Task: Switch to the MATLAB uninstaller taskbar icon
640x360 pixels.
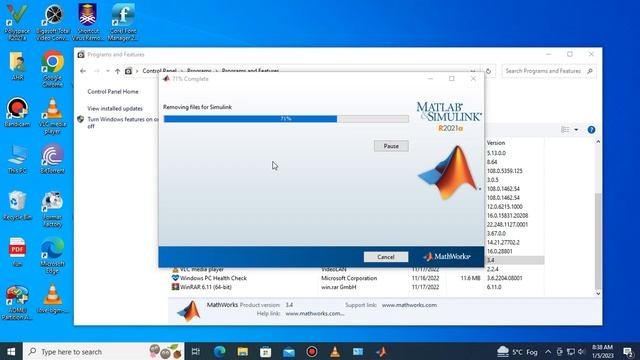Action: pyautogui.click(x=381, y=351)
